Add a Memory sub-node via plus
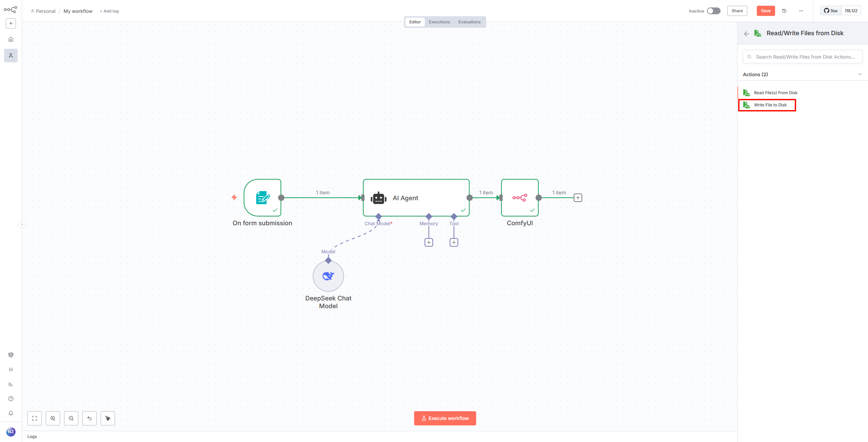Image resolution: width=868 pixels, height=442 pixels. pyautogui.click(x=429, y=243)
